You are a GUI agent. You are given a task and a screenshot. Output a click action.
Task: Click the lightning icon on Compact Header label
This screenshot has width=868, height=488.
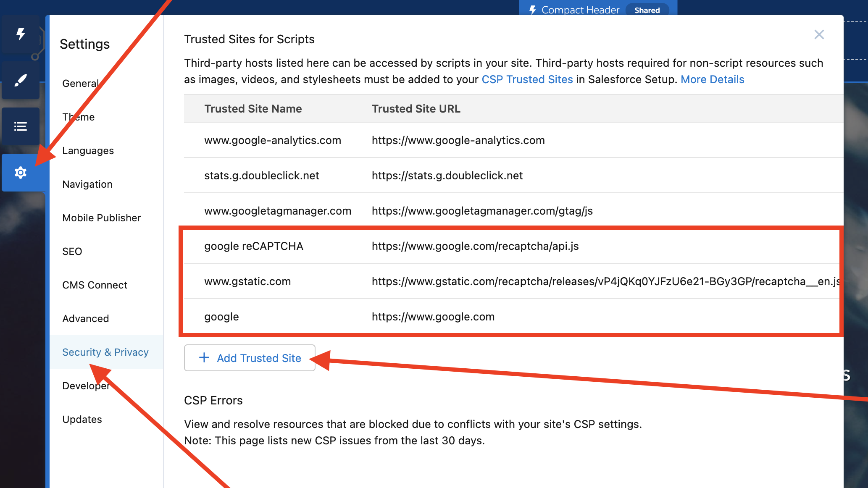click(533, 10)
